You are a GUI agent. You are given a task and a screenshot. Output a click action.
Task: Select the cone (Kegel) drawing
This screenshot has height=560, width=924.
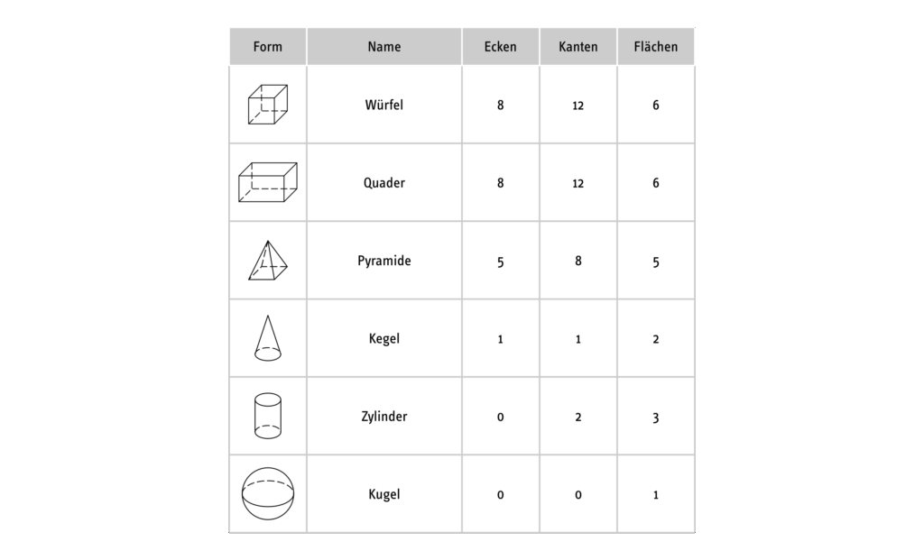(x=268, y=338)
